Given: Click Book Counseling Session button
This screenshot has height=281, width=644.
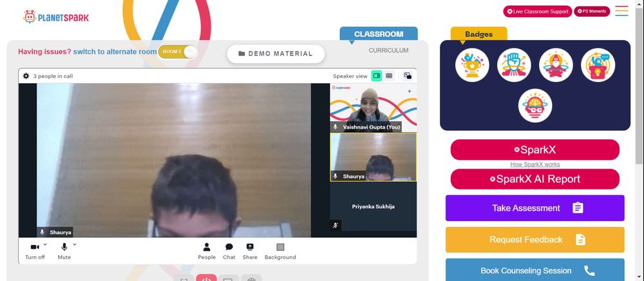Looking at the screenshot, I should point(535,269).
